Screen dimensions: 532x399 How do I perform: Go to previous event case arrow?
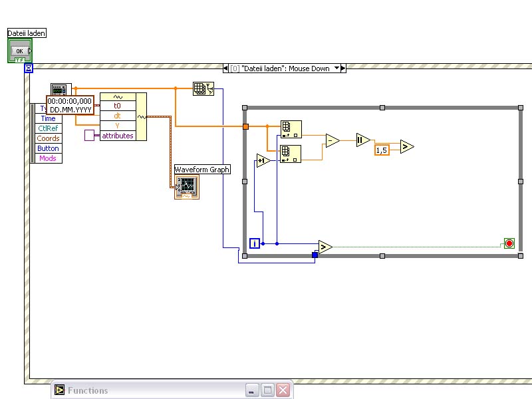[x=225, y=68]
